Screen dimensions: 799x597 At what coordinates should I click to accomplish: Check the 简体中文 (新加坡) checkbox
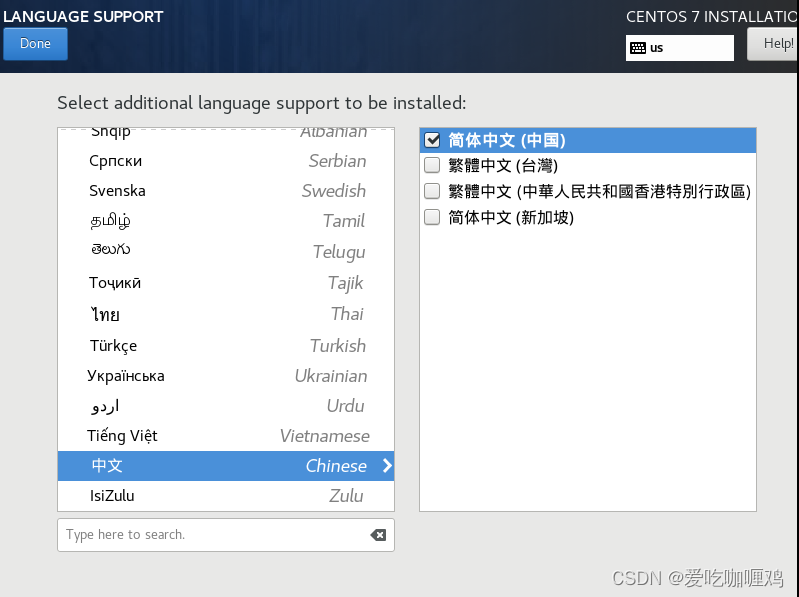click(432, 217)
